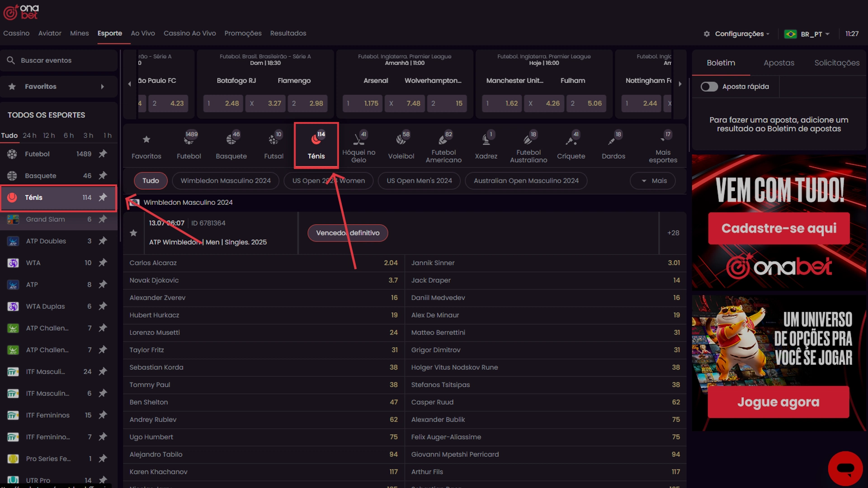Viewport: 868px width, 488px height.
Task: Switch to the Apostas tab
Action: [x=778, y=63]
